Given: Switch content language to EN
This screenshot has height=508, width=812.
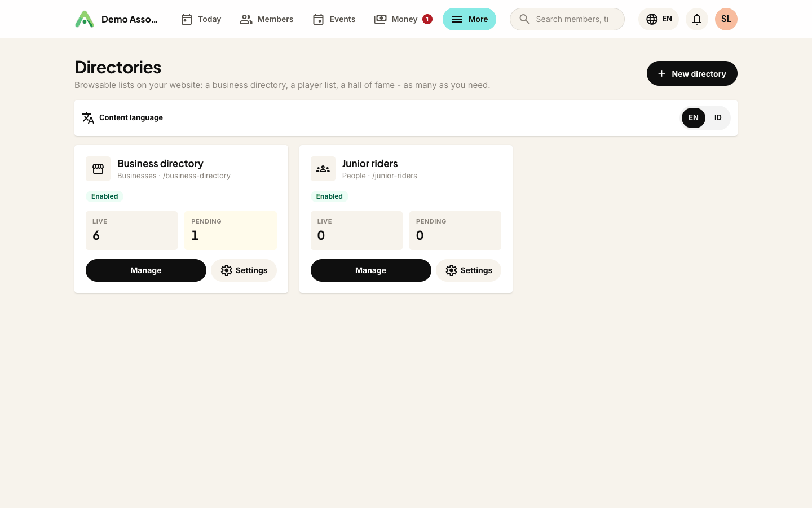Looking at the screenshot, I should (x=694, y=118).
